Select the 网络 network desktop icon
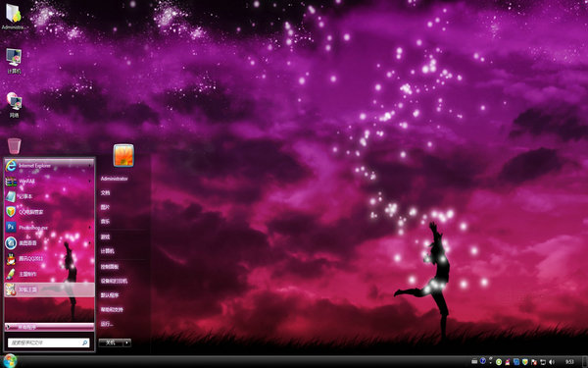Viewport: 588px width, 368px height. coord(15,105)
